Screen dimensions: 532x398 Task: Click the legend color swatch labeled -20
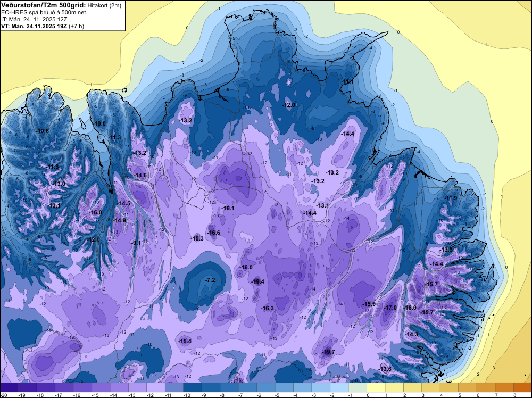click(9, 387)
